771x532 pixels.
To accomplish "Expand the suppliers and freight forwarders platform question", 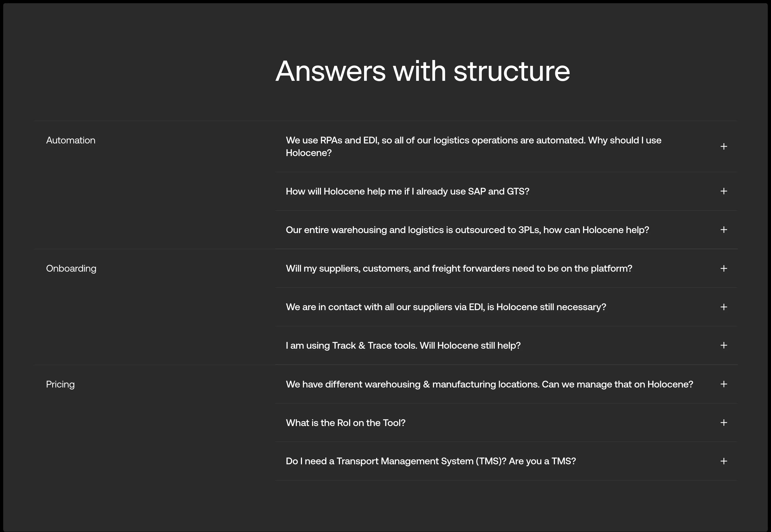I will point(724,268).
